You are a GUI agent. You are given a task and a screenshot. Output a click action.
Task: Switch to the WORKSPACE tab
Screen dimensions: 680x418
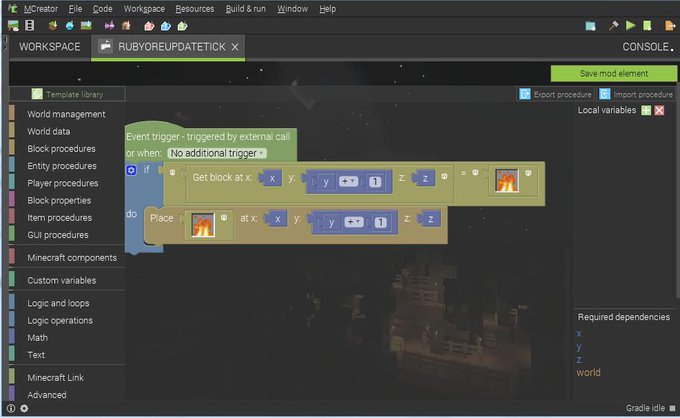click(x=49, y=47)
